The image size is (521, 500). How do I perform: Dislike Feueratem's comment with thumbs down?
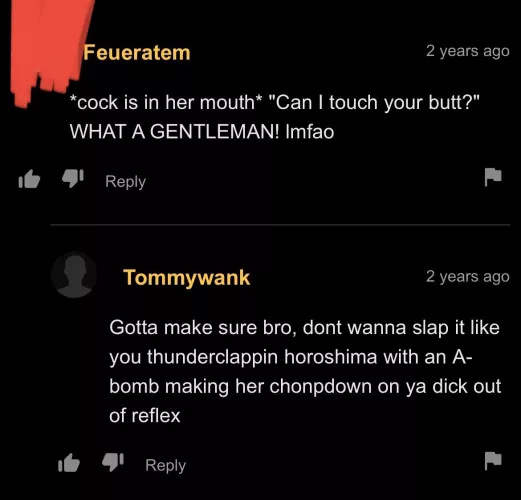coord(73,178)
